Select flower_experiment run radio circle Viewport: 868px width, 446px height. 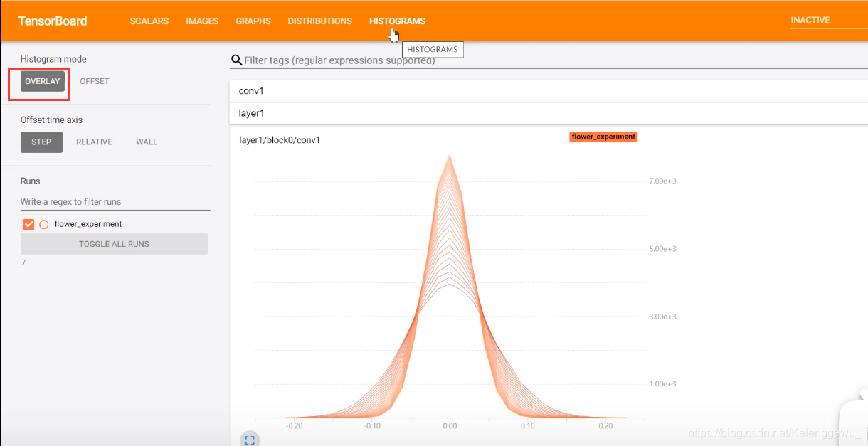click(44, 224)
